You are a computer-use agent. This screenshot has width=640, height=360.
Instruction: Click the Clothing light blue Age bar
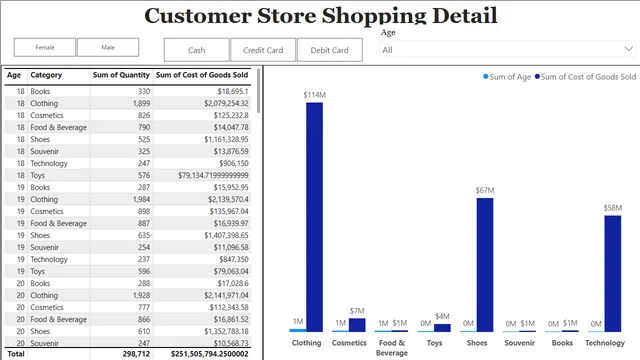tap(298, 330)
